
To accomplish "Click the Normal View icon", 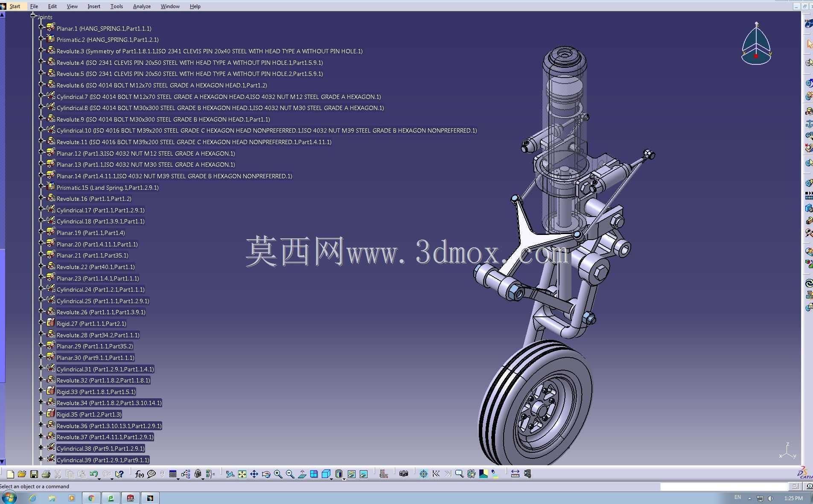I will pyautogui.click(x=302, y=474).
